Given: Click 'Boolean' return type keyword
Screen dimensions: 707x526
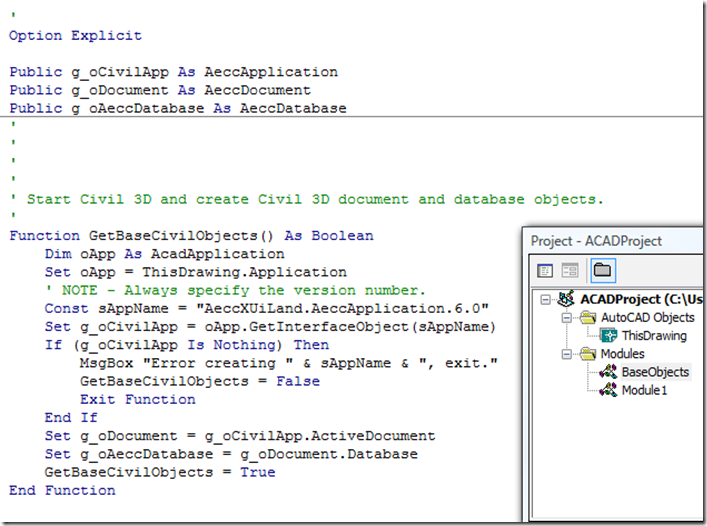Looking at the screenshot, I should tap(342, 236).
